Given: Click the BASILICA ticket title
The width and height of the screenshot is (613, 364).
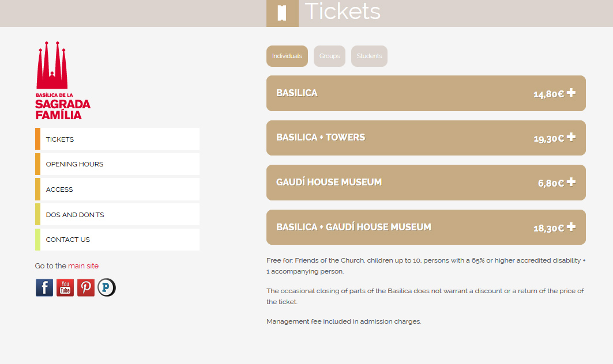Looking at the screenshot, I should (x=297, y=93).
